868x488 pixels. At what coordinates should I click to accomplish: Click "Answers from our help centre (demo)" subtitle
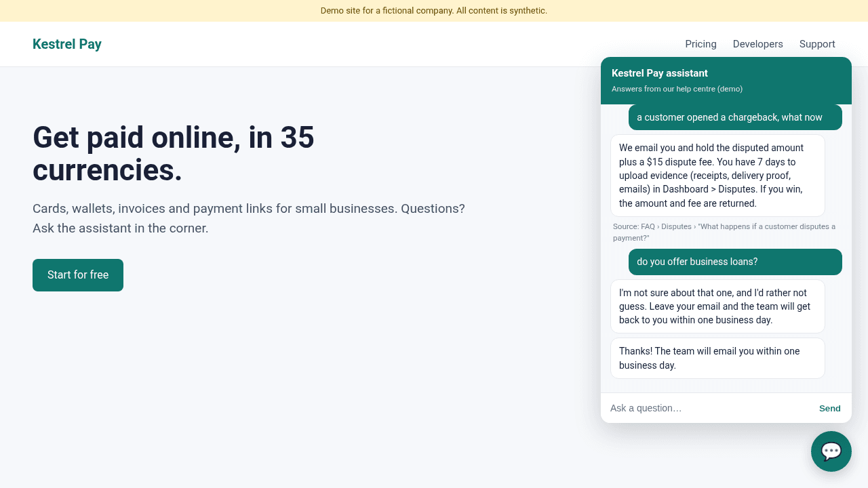click(677, 89)
